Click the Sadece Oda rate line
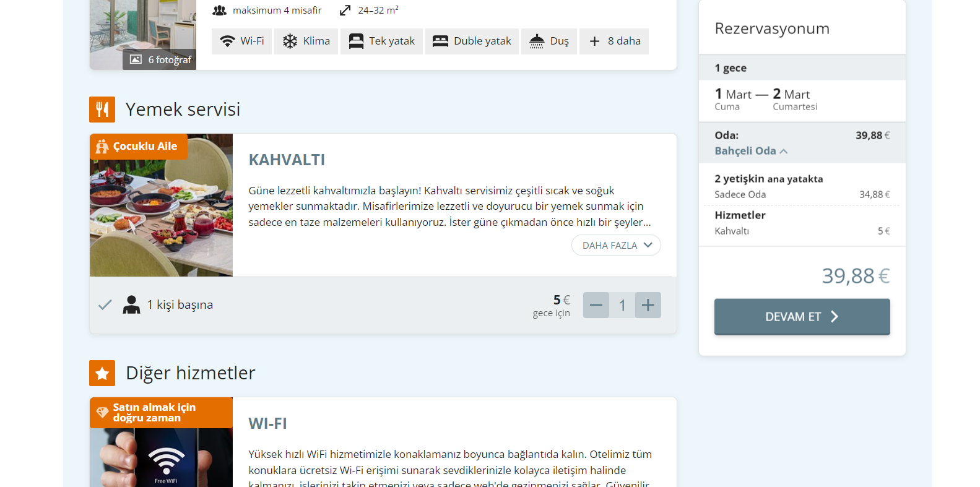The image size is (980, 487). tap(802, 194)
